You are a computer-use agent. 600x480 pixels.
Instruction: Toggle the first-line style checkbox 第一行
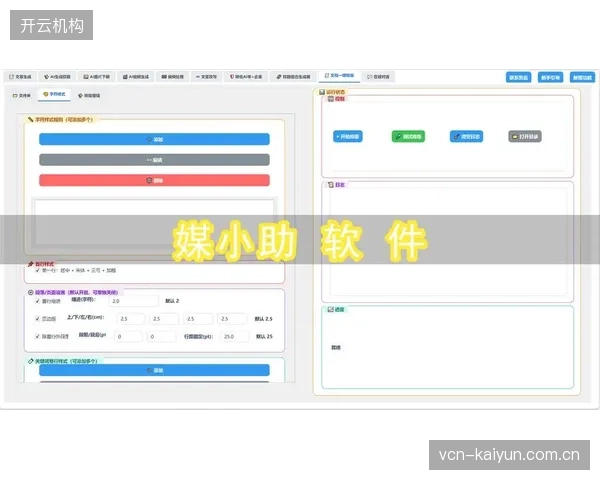tap(38, 270)
